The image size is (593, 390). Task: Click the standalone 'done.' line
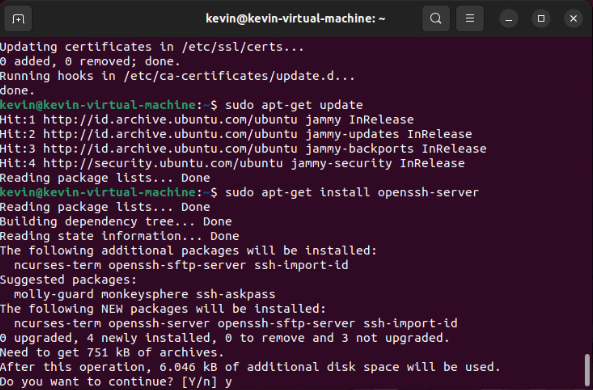[17, 90]
